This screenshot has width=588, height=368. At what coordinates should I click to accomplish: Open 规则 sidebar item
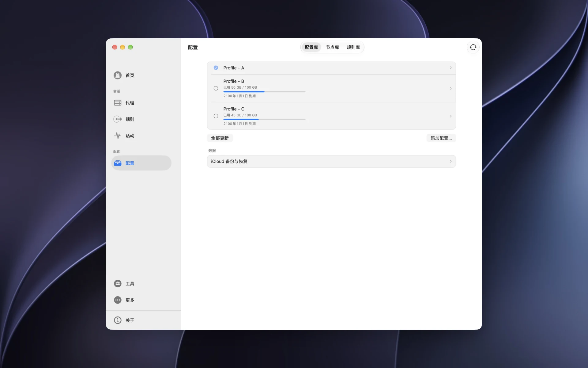click(141, 119)
